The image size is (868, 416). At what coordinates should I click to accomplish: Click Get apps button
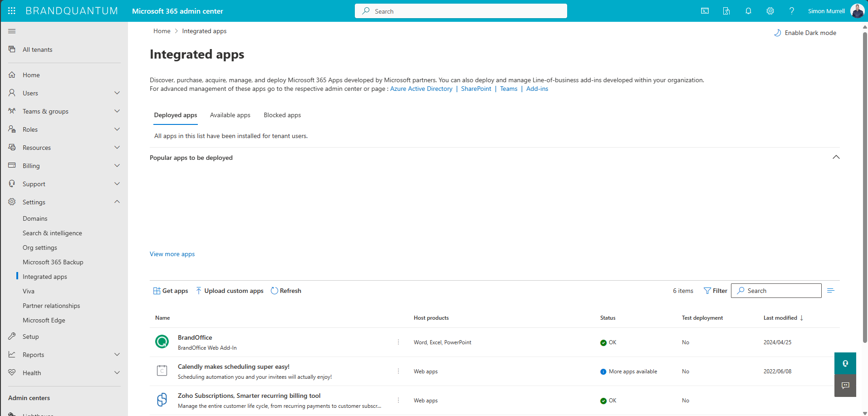click(x=171, y=291)
